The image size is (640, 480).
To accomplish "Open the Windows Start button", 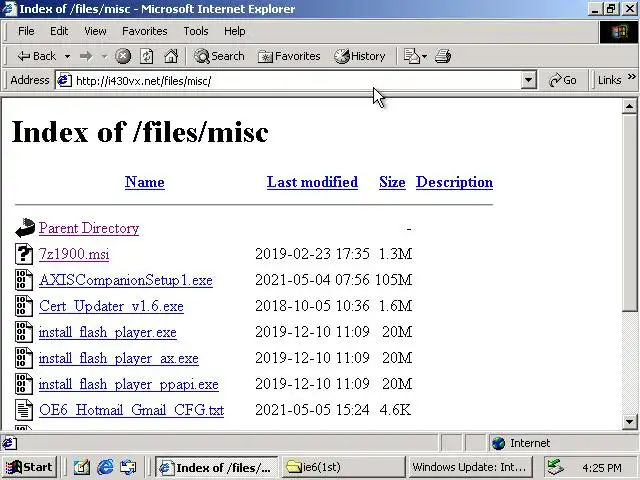I will [29, 467].
